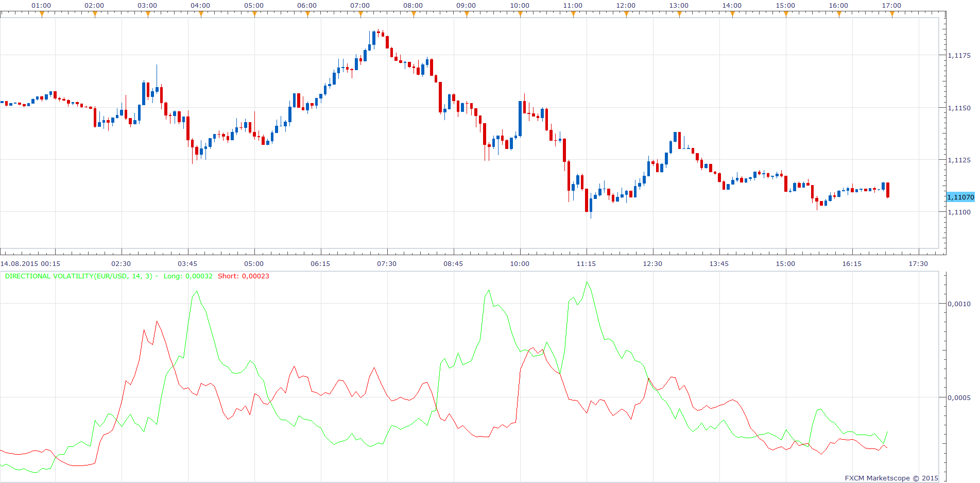980x483 pixels.
Task: Choose the orange marker beneath 16:00
Action: click(x=839, y=14)
